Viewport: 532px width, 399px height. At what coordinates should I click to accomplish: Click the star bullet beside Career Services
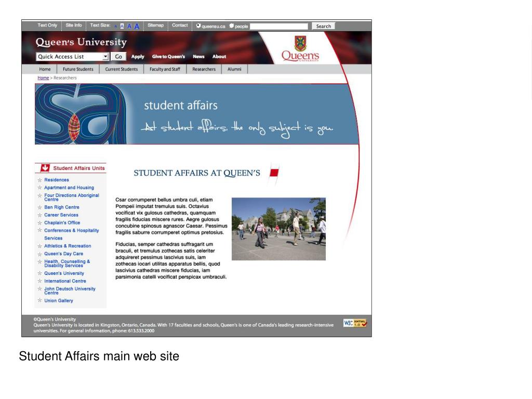click(39, 215)
